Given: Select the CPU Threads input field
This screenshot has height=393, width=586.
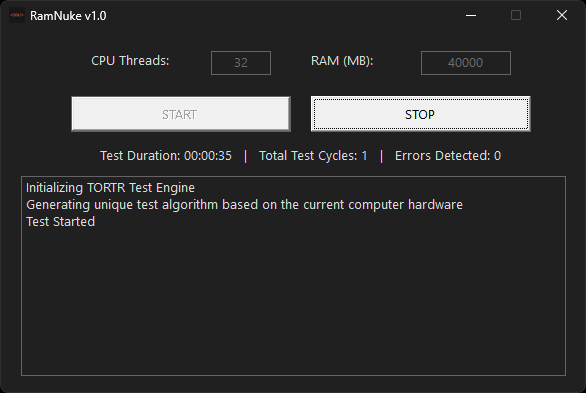Looking at the screenshot, I should click(241, 63).
